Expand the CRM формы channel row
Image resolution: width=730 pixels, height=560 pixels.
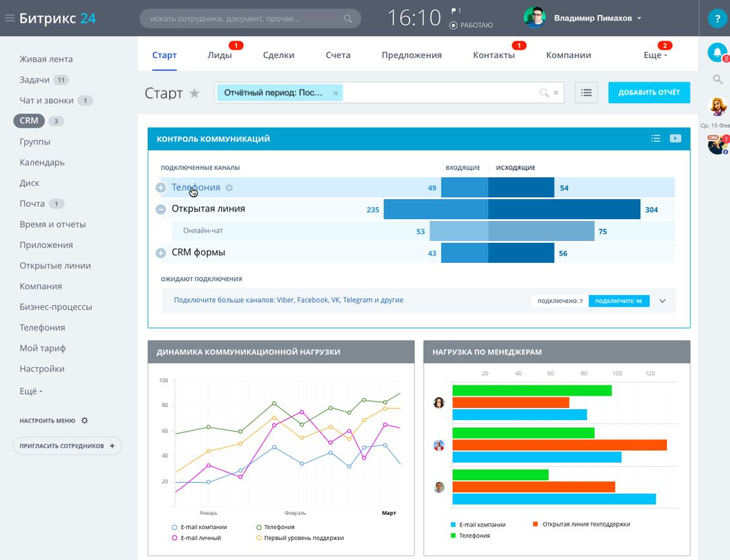(161, 253)
